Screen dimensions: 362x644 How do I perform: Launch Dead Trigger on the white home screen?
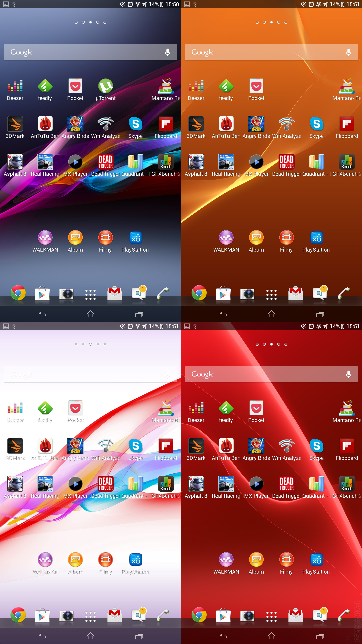(105, 484)
